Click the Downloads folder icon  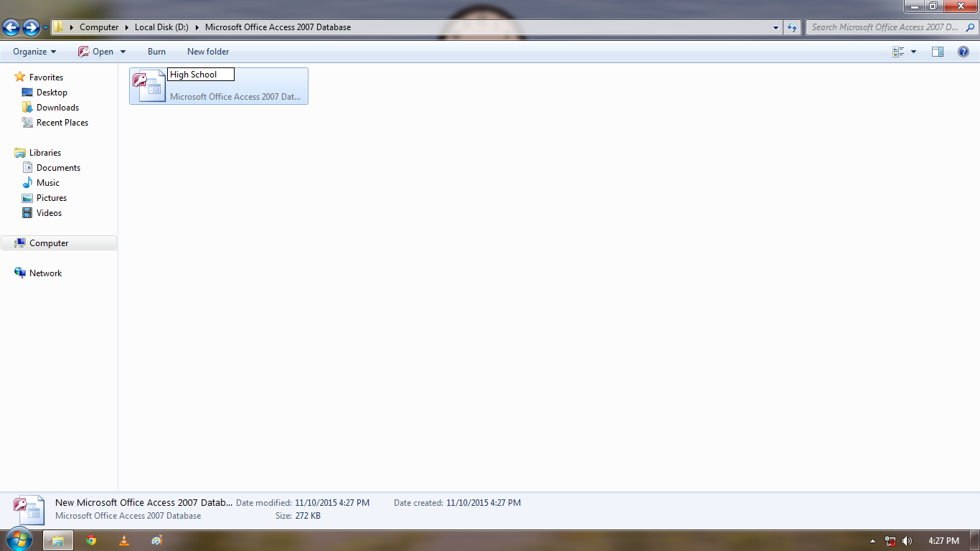coord(27,108)
